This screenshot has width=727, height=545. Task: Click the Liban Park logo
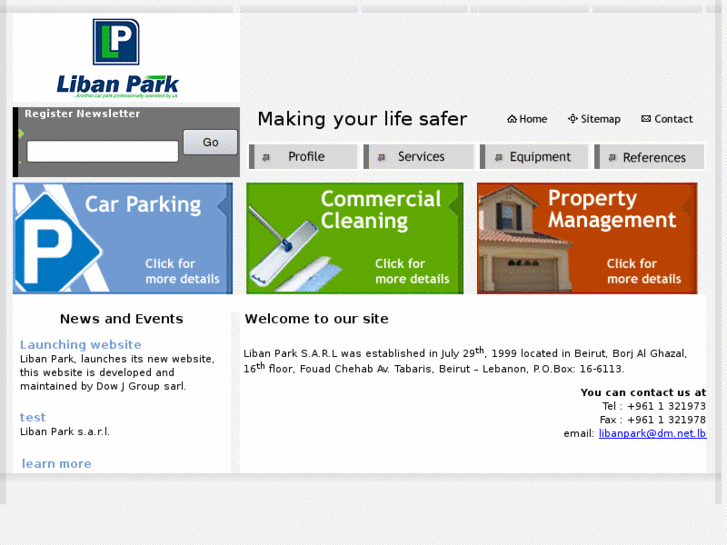point(117,58)
